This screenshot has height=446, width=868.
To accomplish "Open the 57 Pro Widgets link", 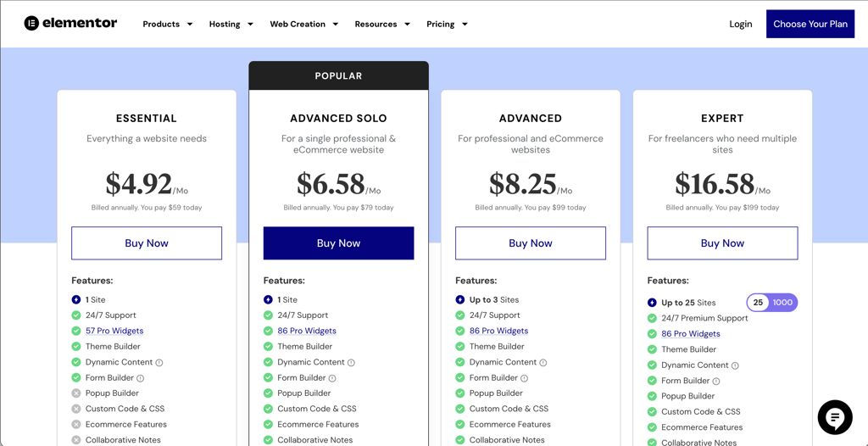I will (114, 331).
